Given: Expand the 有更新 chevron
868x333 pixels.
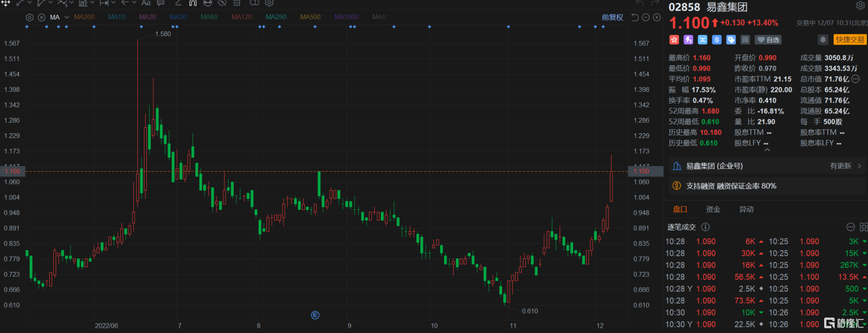Looking at the screenshot, I should (x=859, y=166).
